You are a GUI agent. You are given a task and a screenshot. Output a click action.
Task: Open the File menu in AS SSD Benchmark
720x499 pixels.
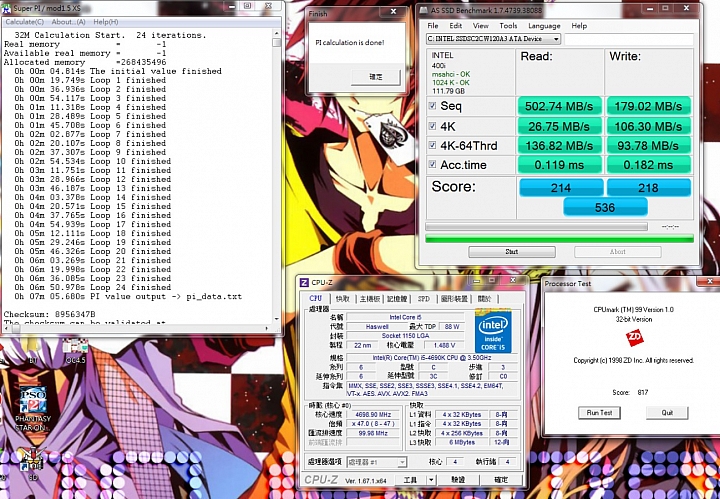433,26
